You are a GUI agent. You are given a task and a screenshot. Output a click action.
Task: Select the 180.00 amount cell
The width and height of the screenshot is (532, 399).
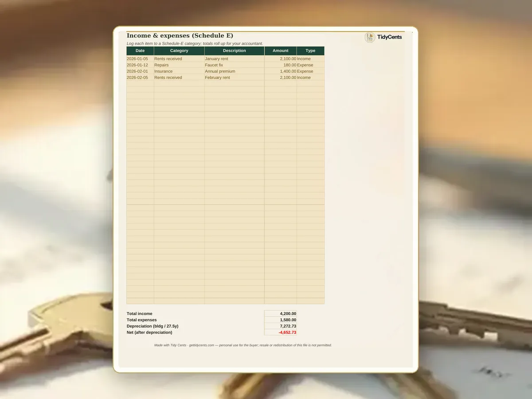point(281,65)
